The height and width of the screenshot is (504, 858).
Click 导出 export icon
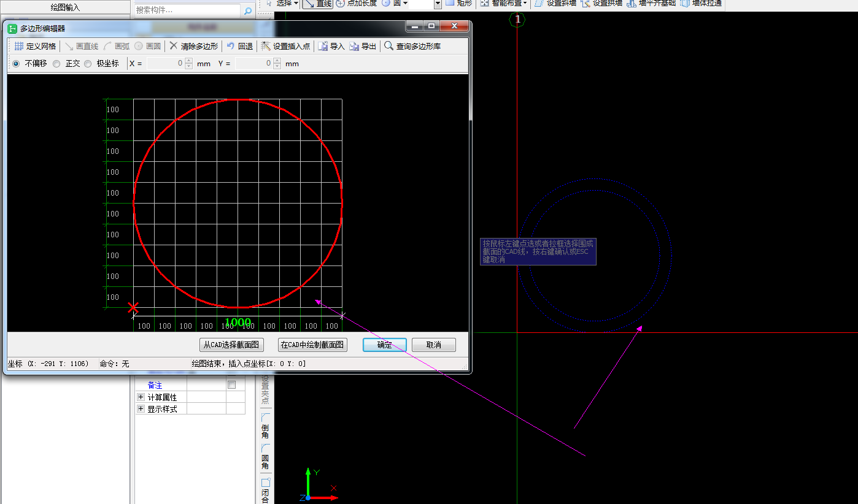354,46
